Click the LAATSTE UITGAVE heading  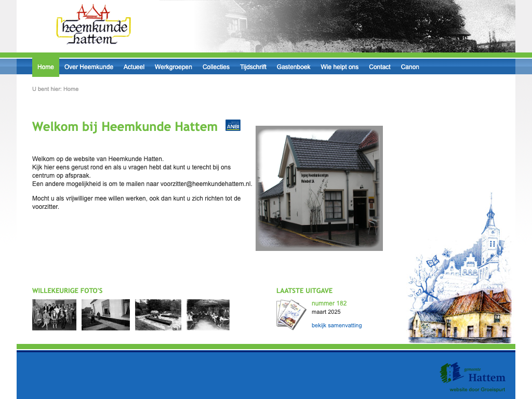tap(304, 291)
